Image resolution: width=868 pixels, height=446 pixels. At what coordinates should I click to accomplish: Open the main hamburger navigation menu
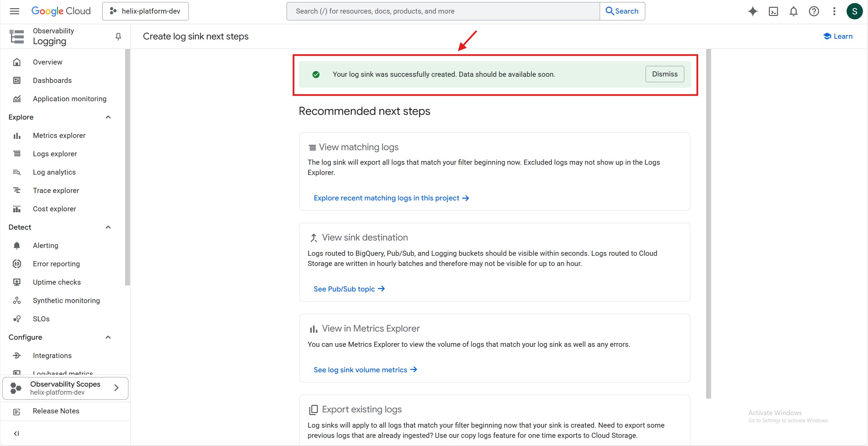click(x=15, y=11)
